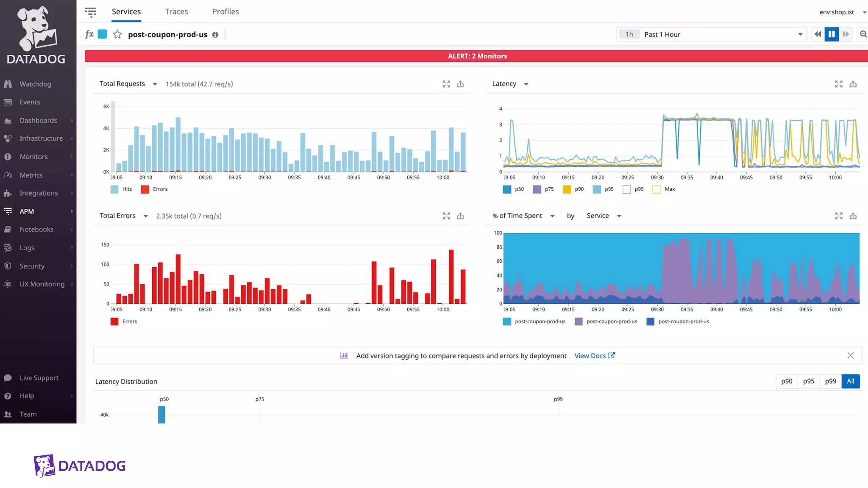This screenshot has height=488, width=868.
Task: Export the Total Requests graph
Action: point(460,84)
